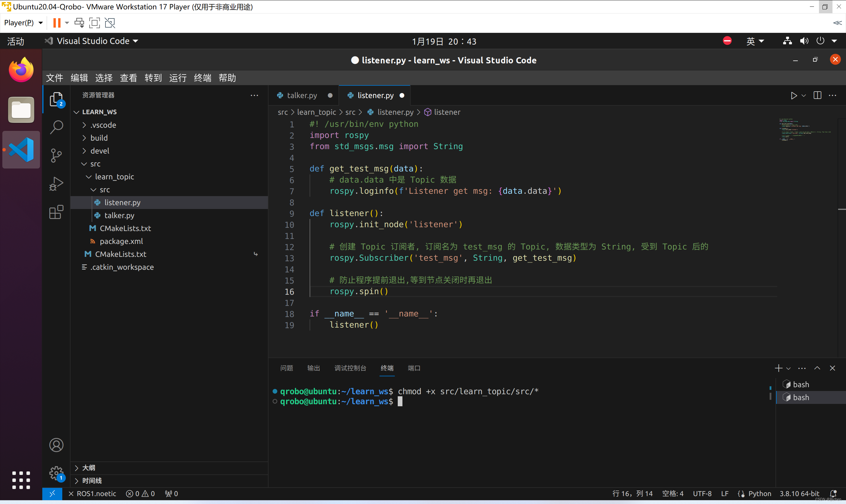Collapse the LEARN_WS workspace root

tap(169, 112)
